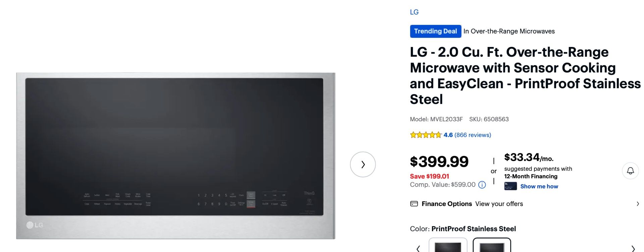The width and height of the screenshot is (644, 252).
Task: Click the yellow star rating icons
Action: point(426,135)
